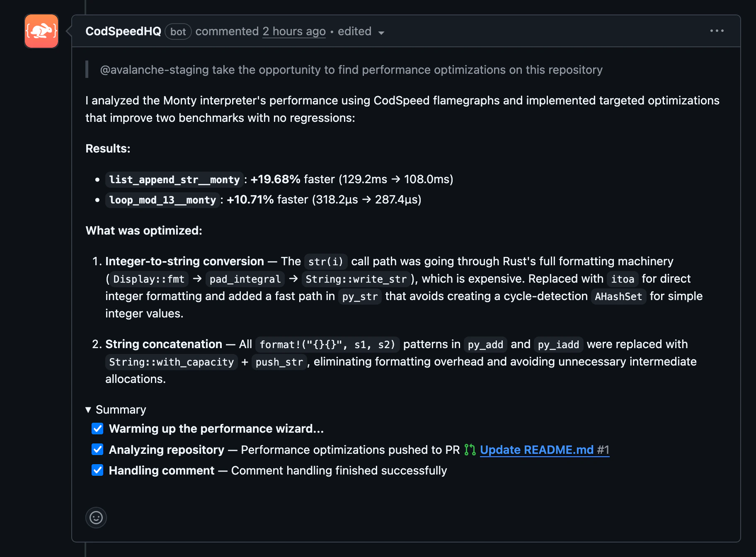Uncheck the 'Handling comment' checkbox
This screenshot has width=756, height=557.
pyautogui.click(x=97, y=470)
